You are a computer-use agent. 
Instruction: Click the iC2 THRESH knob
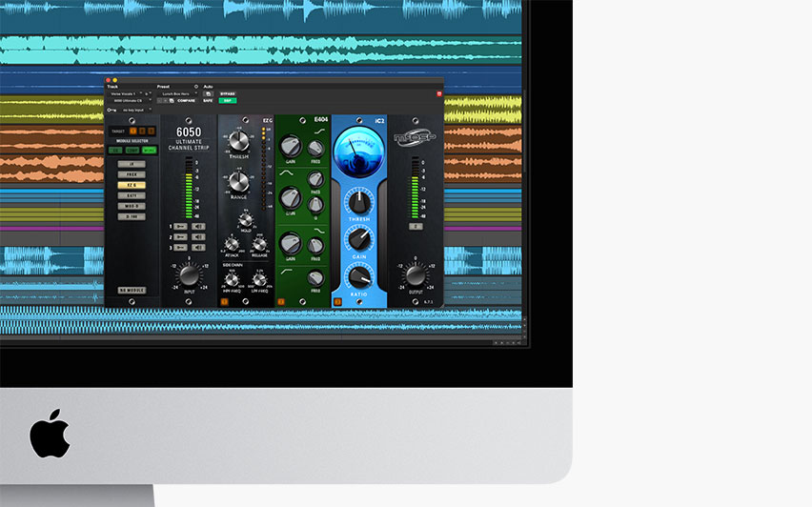359,202
